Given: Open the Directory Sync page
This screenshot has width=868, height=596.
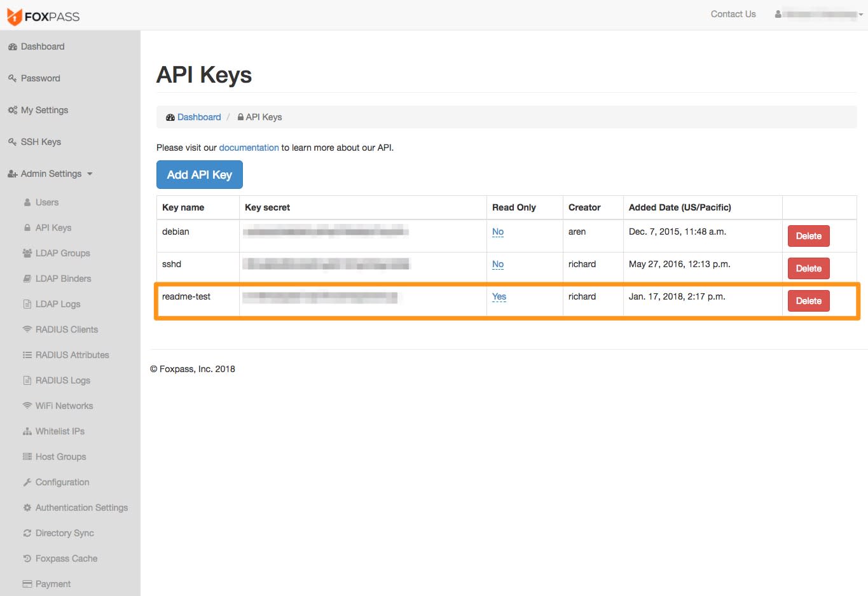Looking at the screenshot, I should (x=64, y=532).
